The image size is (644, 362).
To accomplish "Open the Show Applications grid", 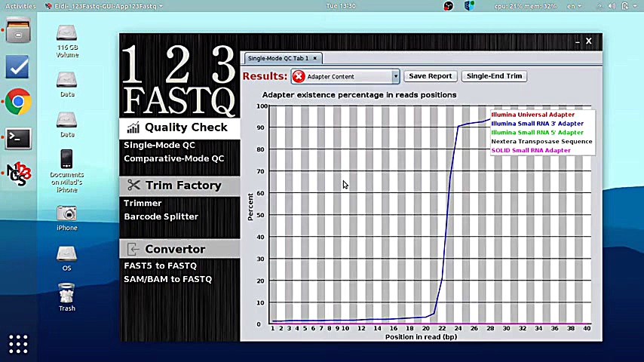I will click(x=18, y=344).
